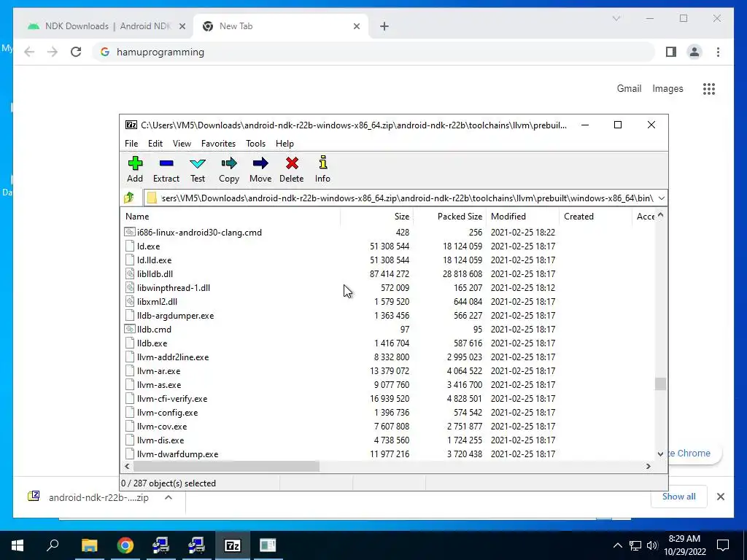
Task: Expand the 7-Zip address path dropdown
Action: [661, 198]
